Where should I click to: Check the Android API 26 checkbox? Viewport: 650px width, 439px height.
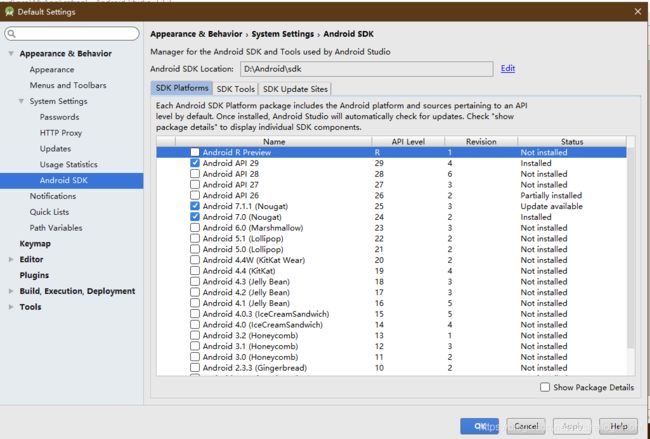[195, 195]
